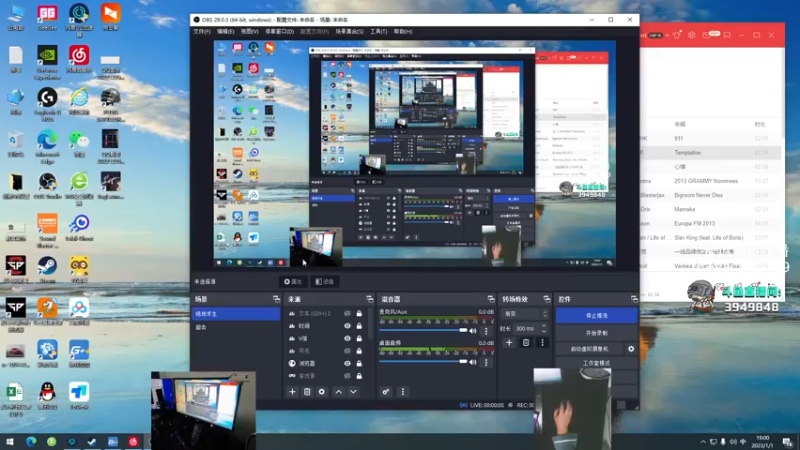Mute 桌面音频 speaker icon
Viewport: 800px width, 450px height.
(x=473, y=362)
